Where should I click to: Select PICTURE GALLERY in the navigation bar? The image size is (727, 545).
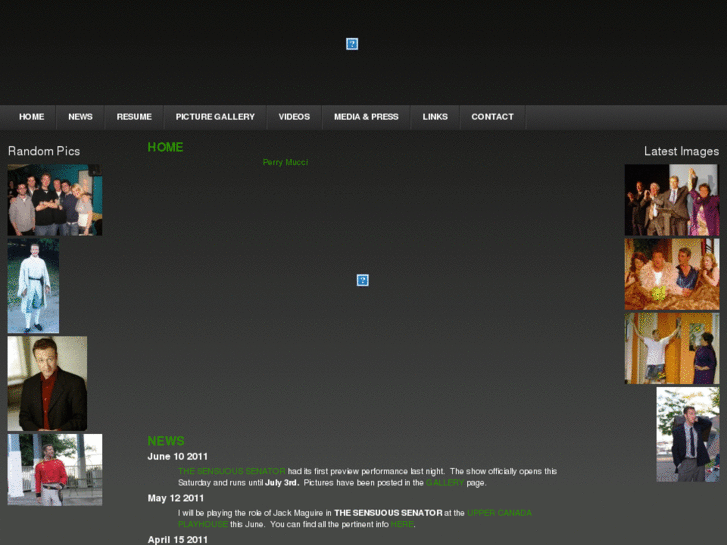click(x=215, y=117)
